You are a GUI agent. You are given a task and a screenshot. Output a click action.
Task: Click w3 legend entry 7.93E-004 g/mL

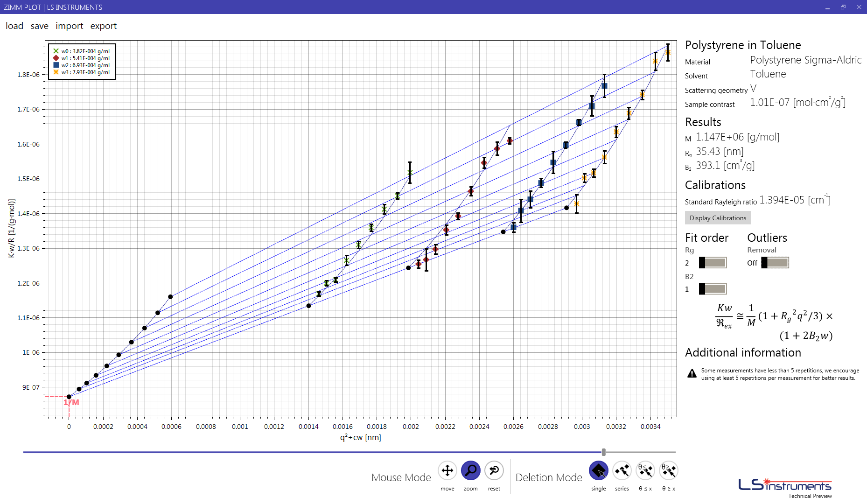pyautogui.click(x=82, y=72)
